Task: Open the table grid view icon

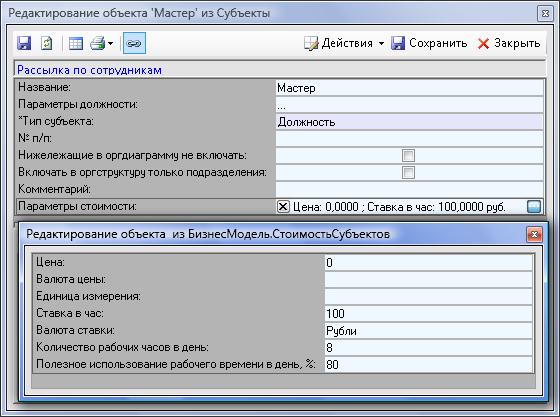Action: pos(76,44)
